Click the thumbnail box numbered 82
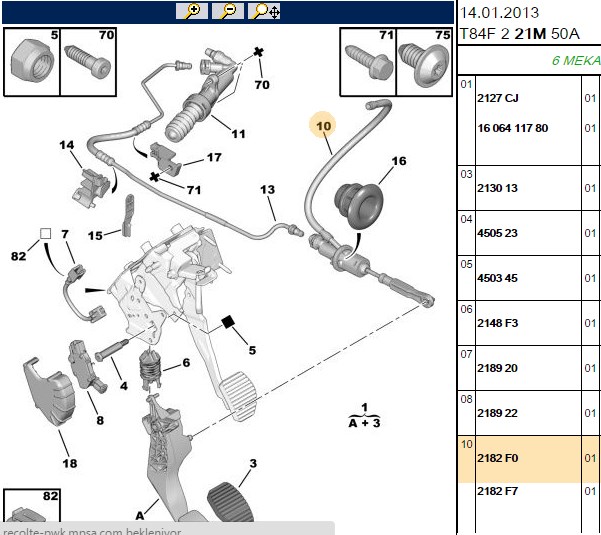601x535 pixels. click(32, 505)
